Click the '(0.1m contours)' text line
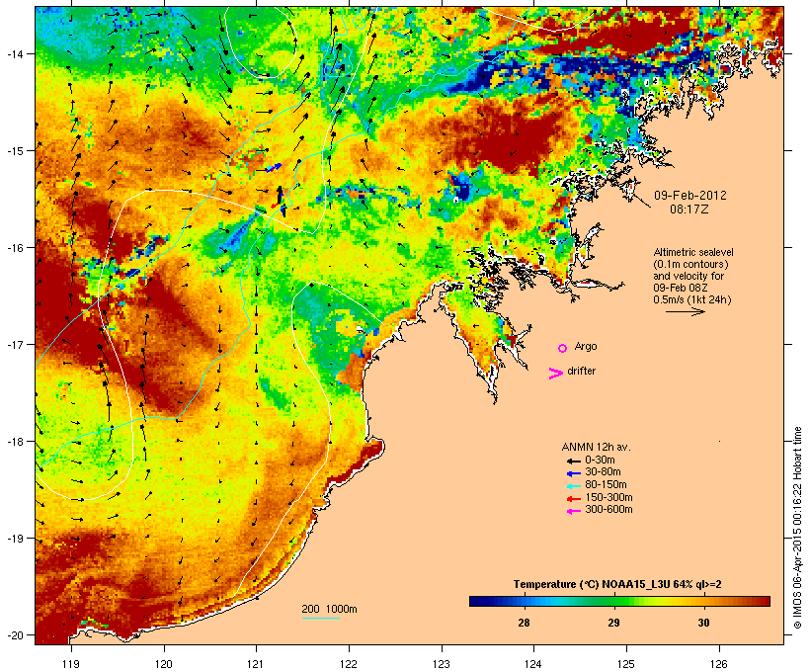The image size is (810, 672). (x=690, y=264)
